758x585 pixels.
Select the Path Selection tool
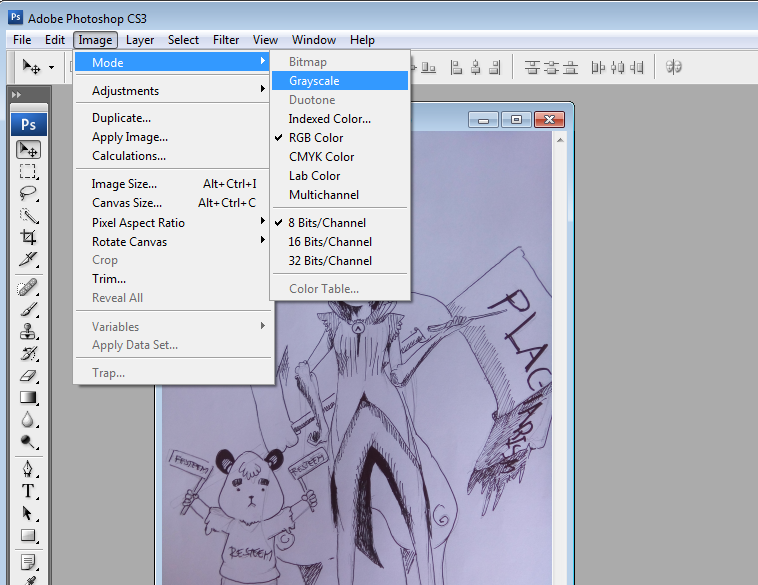28,513
